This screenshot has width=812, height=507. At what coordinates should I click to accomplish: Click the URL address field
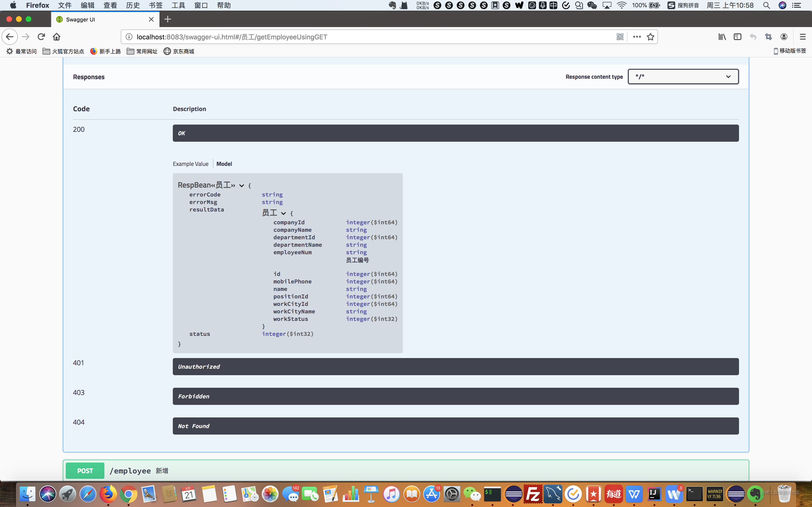[369, 37]
